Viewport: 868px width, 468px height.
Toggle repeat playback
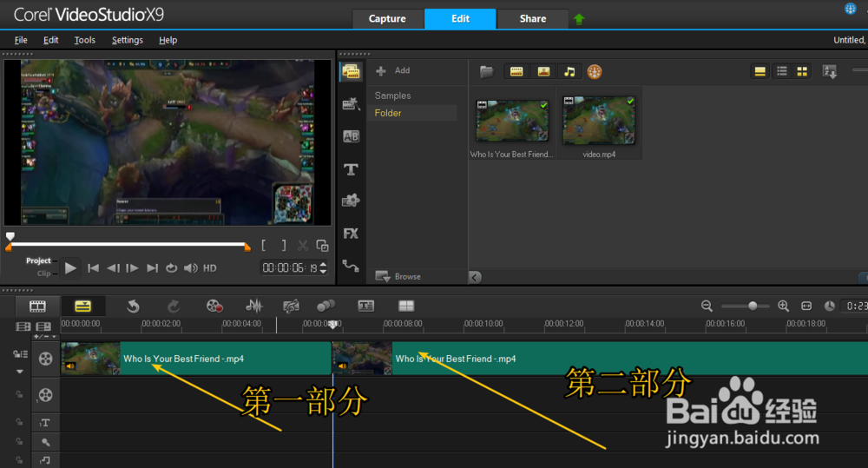[172, 268]
